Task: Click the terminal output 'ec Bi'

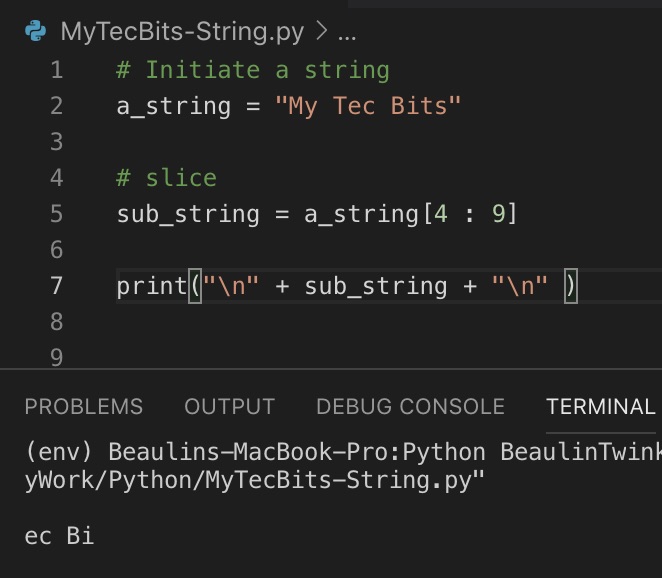Action: pos(59,536)
